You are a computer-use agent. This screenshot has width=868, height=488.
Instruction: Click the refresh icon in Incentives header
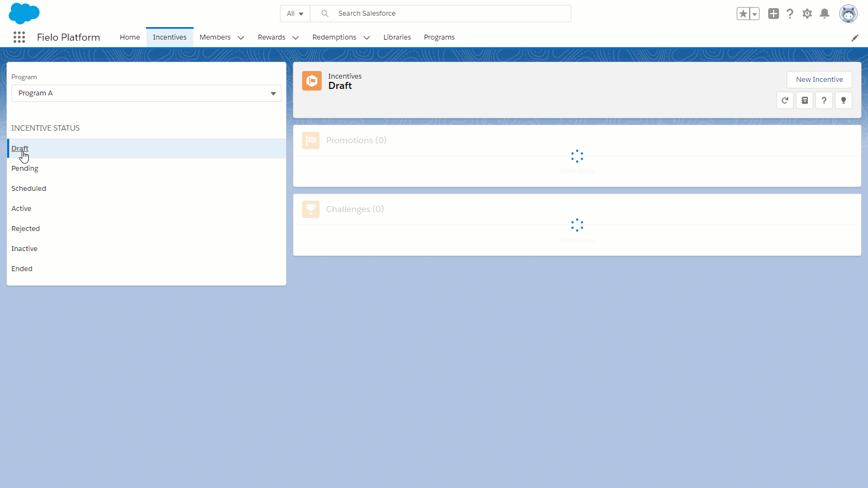785,100
